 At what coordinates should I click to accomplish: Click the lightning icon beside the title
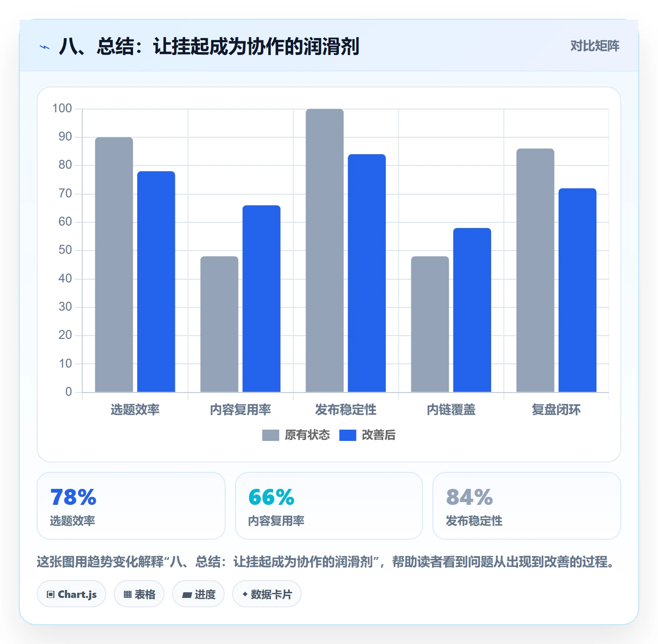point(45,47)
